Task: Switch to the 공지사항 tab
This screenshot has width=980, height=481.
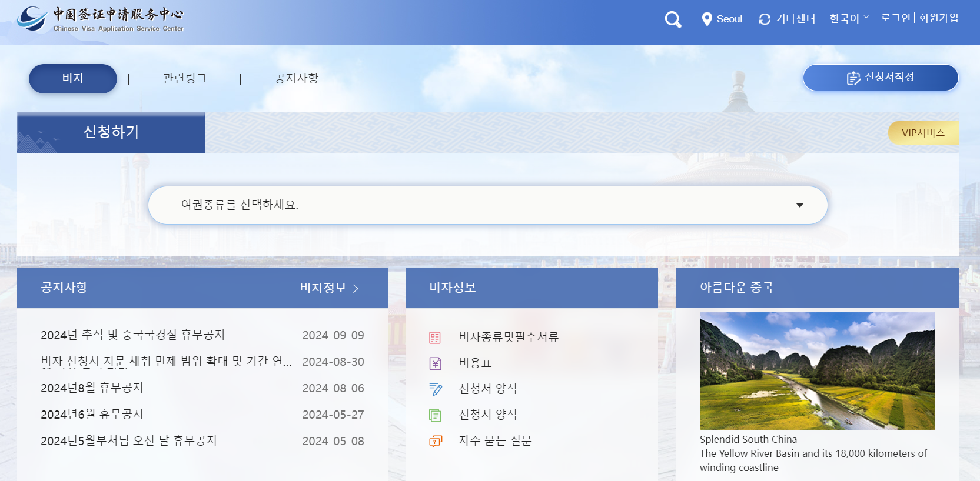Action: point(297,78)
